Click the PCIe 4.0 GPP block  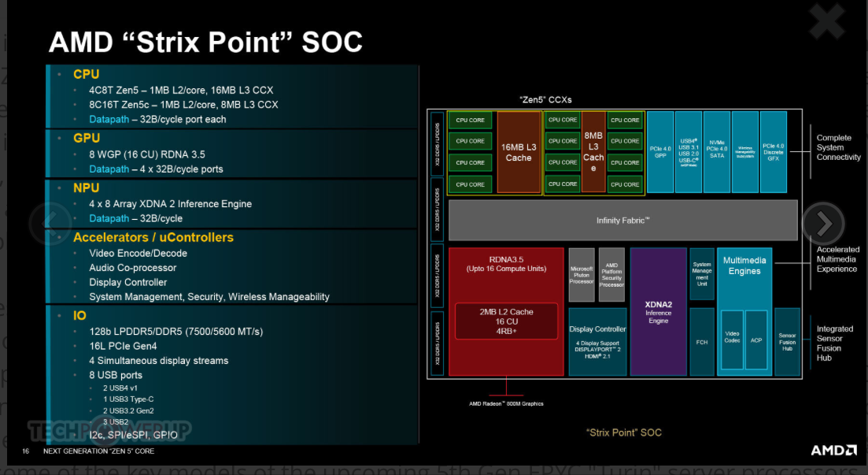click(660, 151)
